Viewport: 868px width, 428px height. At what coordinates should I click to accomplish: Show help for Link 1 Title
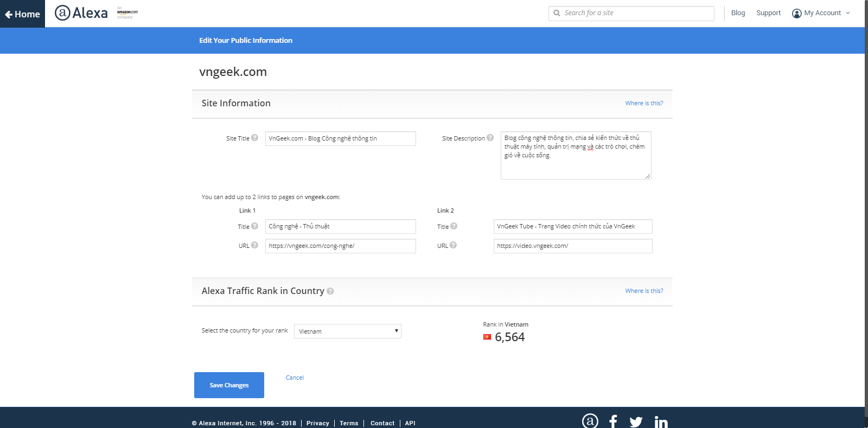(x=254, y=226)
